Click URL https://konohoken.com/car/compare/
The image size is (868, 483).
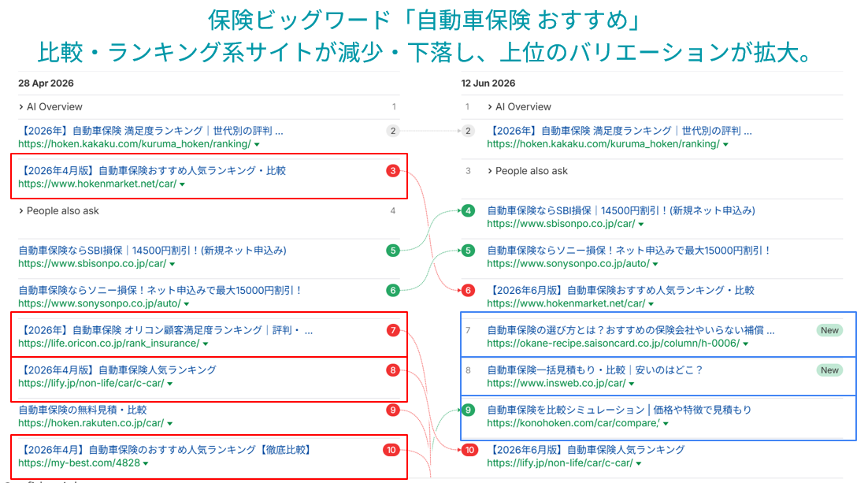coord(573,423)
